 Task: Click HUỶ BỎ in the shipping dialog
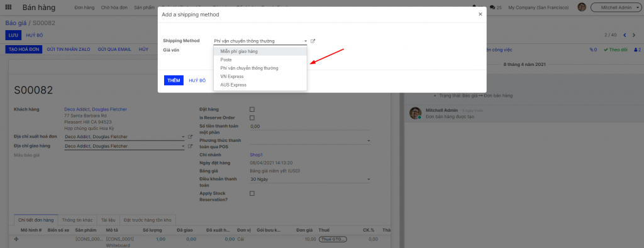(x=197, y=80)
